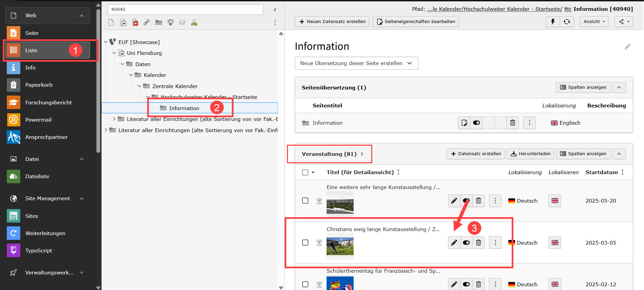Edit page title with the pencil icon
This screenshot has width=644, height=290.
(x=627, y=47)
